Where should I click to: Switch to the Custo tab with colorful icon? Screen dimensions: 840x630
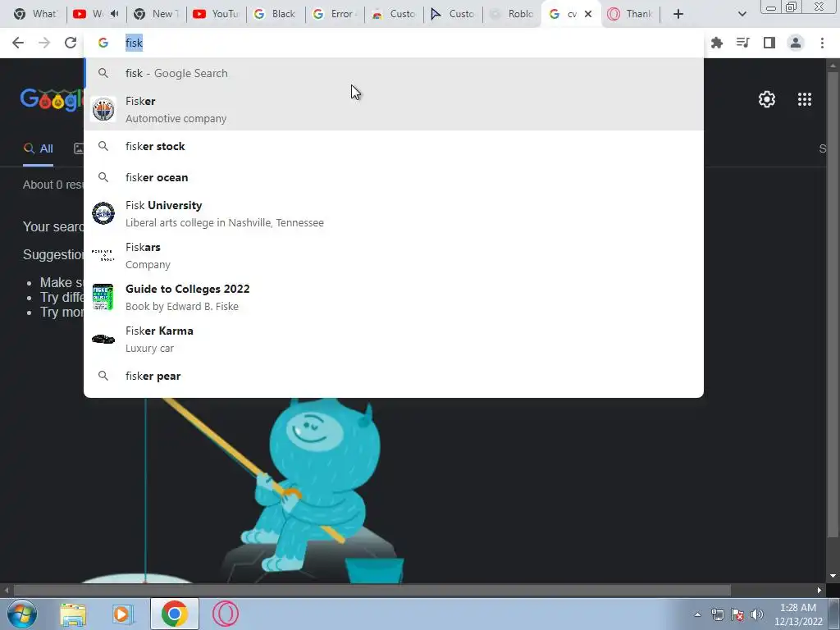[394, 14]
